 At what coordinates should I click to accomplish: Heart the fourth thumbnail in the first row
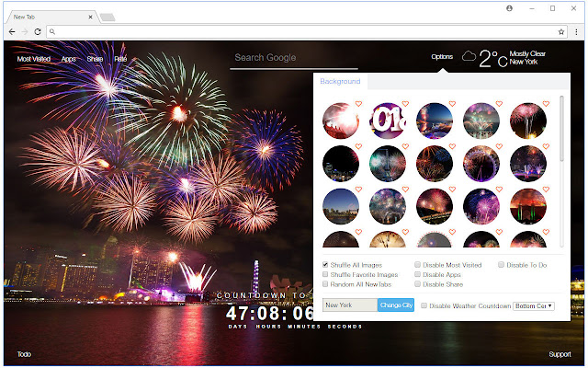pyautogui.click(x=499, y=104)
